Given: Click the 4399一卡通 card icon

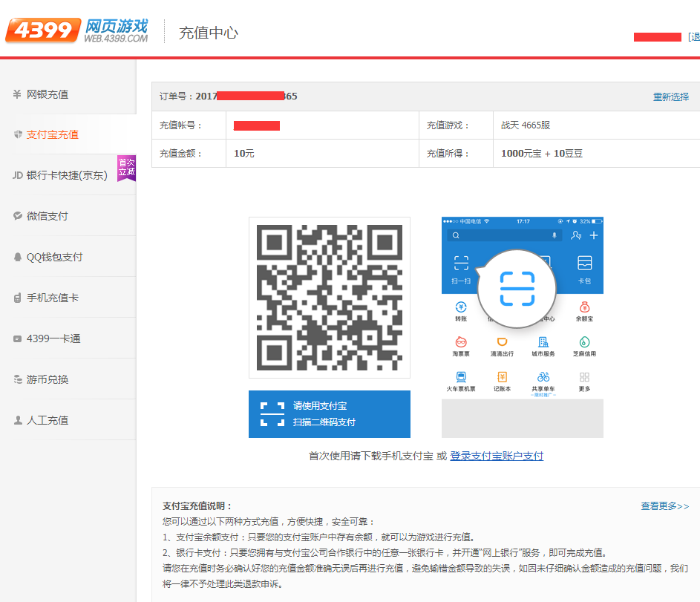Looking at the screenshot, I should (18, 338).
